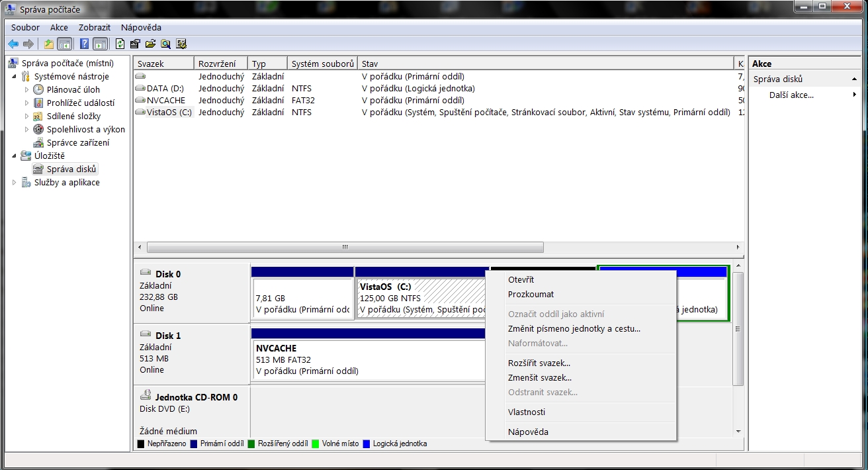Select the Spolehlivost a výkon icon
The width and height of the screenshot is (868, 470).
(38, 129)
